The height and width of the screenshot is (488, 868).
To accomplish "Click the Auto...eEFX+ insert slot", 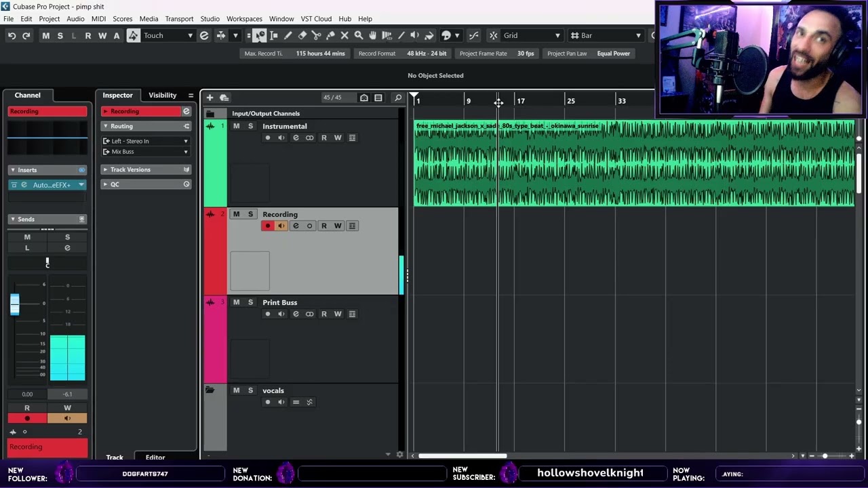I will coord(47,185).
